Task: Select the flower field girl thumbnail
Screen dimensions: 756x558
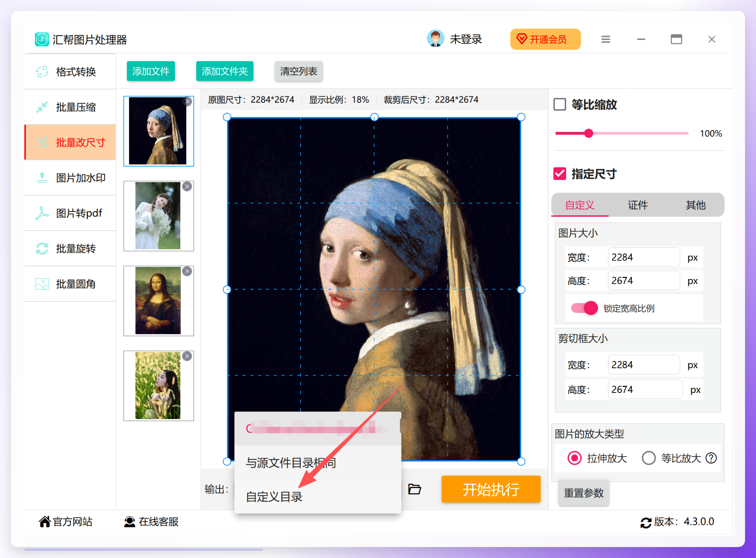Action: coord(158,385)
